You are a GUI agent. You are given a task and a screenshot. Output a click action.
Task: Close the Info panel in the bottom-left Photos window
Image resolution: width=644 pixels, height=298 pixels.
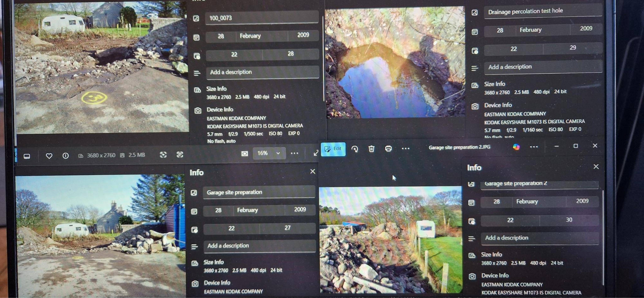click(313, 171)
